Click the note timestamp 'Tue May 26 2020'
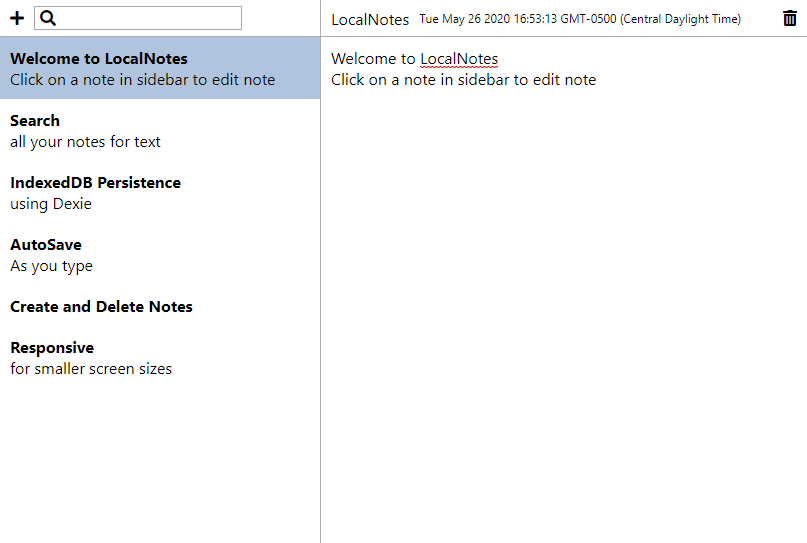807x543 pixels. 580,19
